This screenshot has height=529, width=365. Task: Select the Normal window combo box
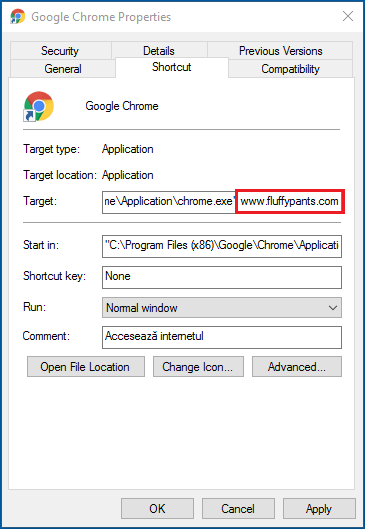tap(222, 308)
